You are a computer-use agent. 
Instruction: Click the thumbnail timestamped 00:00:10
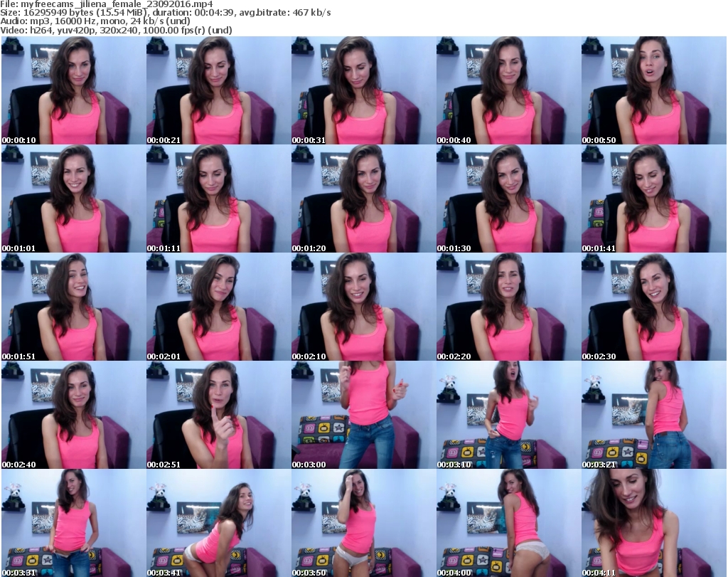[x=73, y=90]
